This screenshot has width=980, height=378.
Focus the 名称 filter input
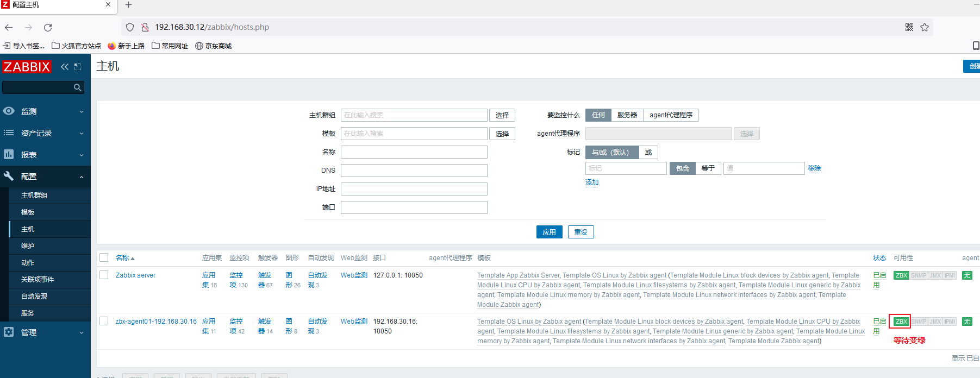[414, 152]
